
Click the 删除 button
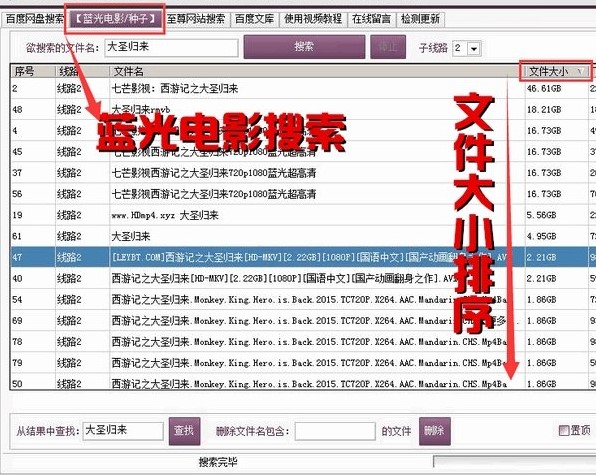435,431
